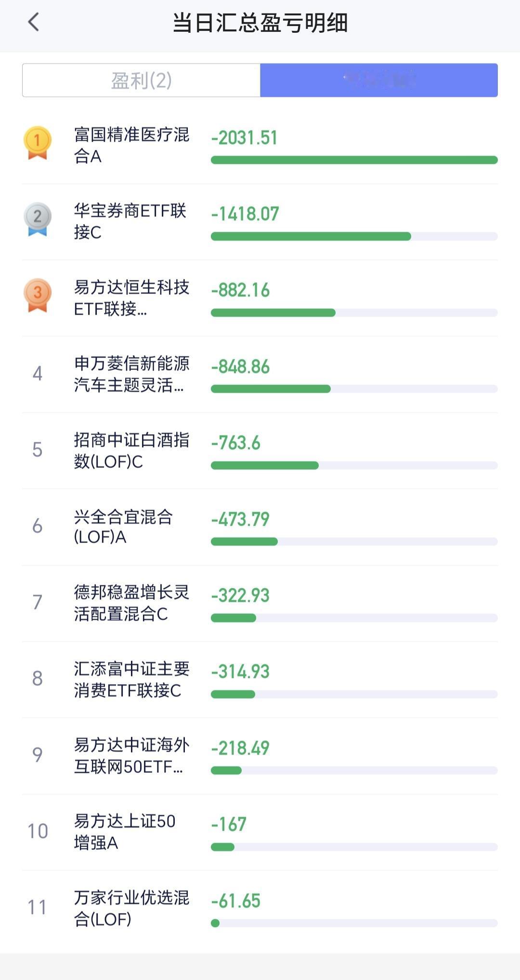Open 万家行业优选混合(LOF) row
This screenshot has width=520, height=980.
[x=260, y=909]
